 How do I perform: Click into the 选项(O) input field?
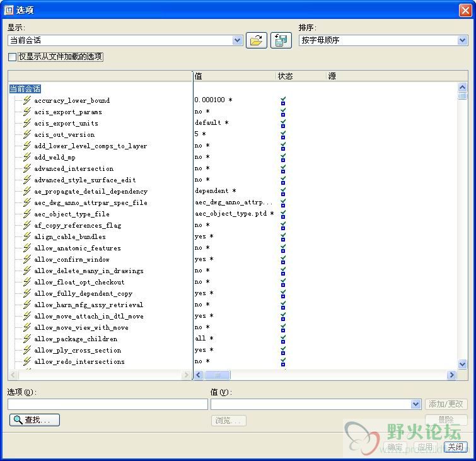point(108,404)
